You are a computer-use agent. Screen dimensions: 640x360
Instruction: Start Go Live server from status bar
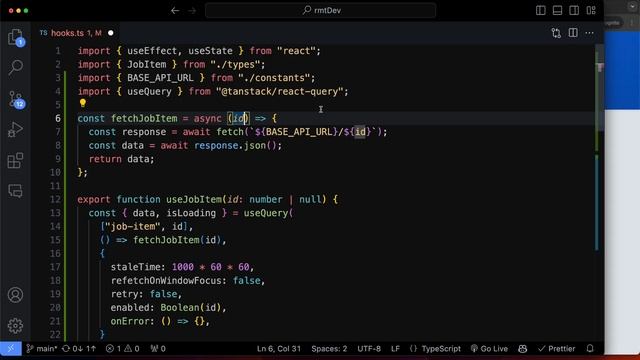click(489, 349)
